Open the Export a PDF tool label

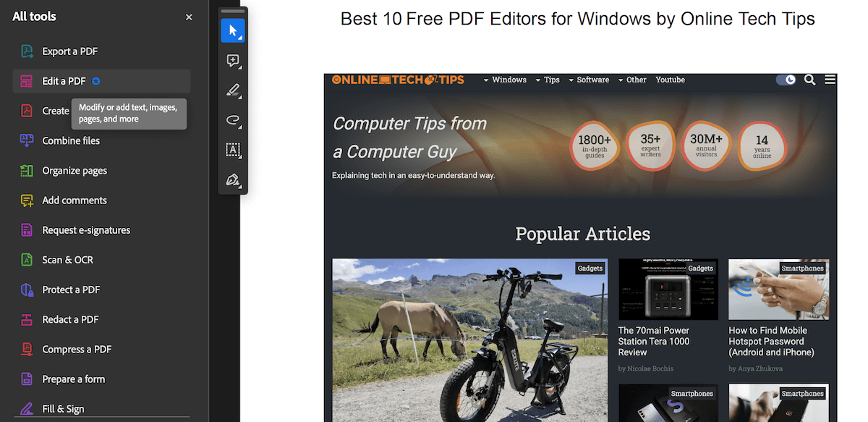[x=70, y=51]
